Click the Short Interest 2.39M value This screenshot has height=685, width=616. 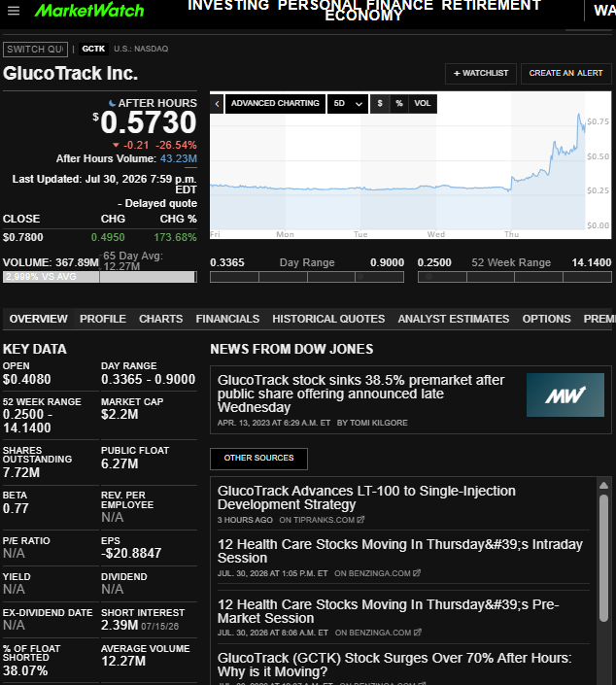tap(120, 625)
